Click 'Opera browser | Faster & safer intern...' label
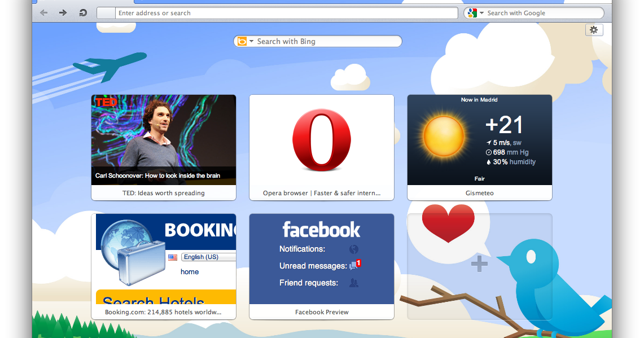Screen dimensions: 644x338 coord(322,193)
